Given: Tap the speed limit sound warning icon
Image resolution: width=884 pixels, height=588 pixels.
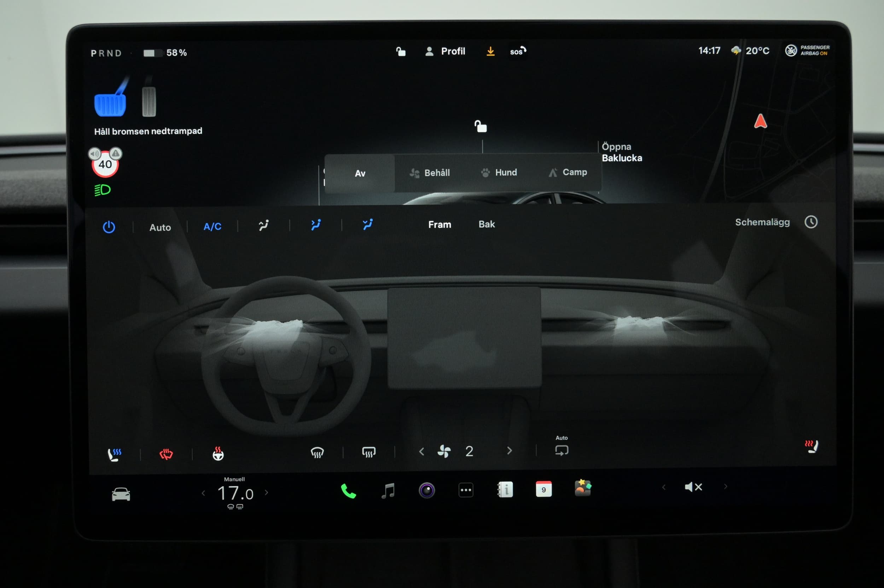Looking at the screenshot, I should coord(94,153).
